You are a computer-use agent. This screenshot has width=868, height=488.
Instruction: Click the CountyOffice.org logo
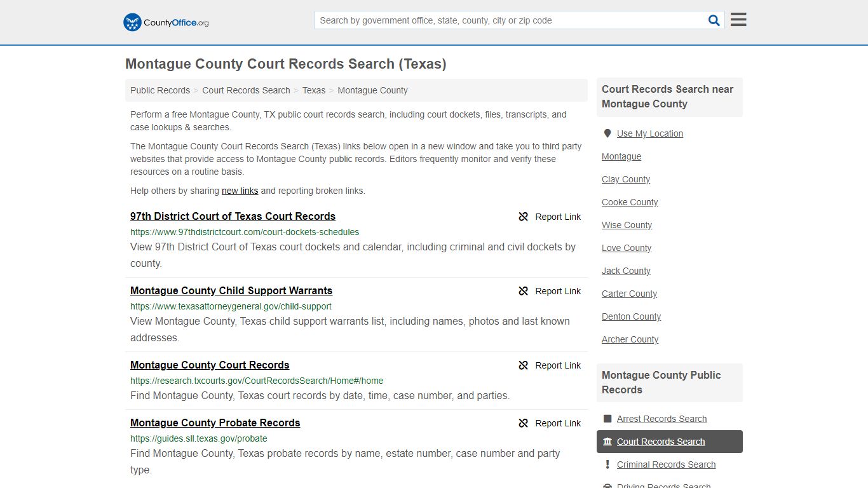[166, 22]
